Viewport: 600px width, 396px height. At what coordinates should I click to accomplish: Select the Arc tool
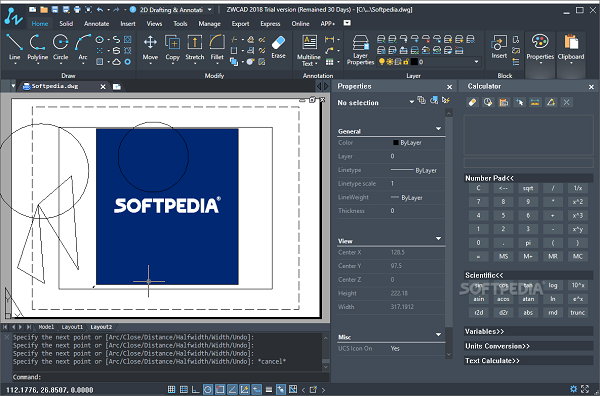(83, 47)
